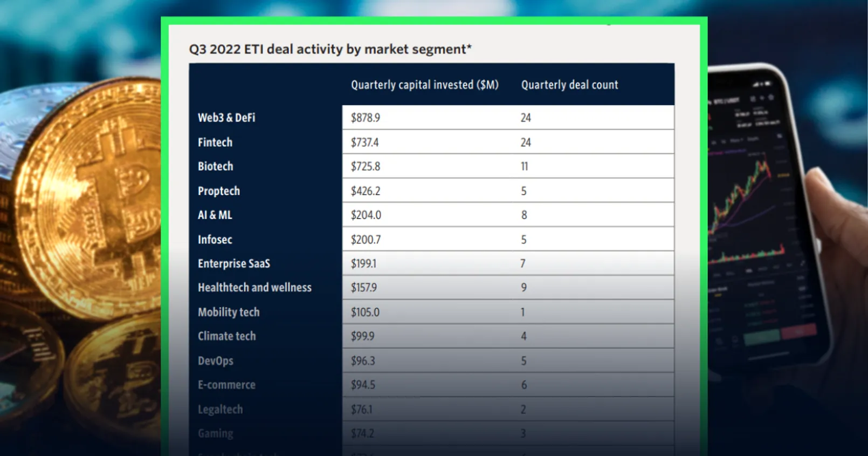868x456 pixels.
Task: Select the 'AI & ML' row label
Action: (x=215, y=215)
